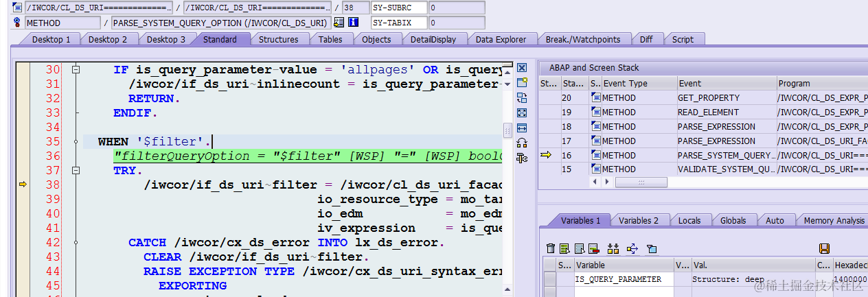Click the stack table left scroll arrow
Screen dimensions: 868x297
click(595, 182)
